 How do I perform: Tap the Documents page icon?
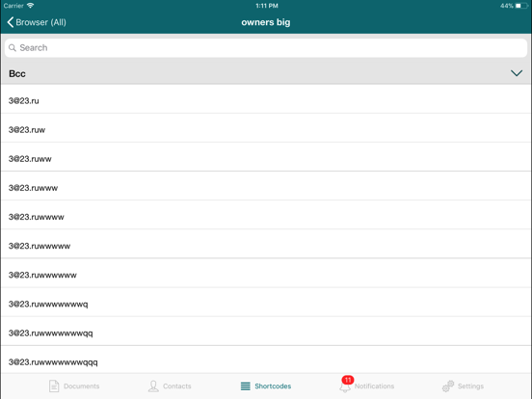(54, 386)
